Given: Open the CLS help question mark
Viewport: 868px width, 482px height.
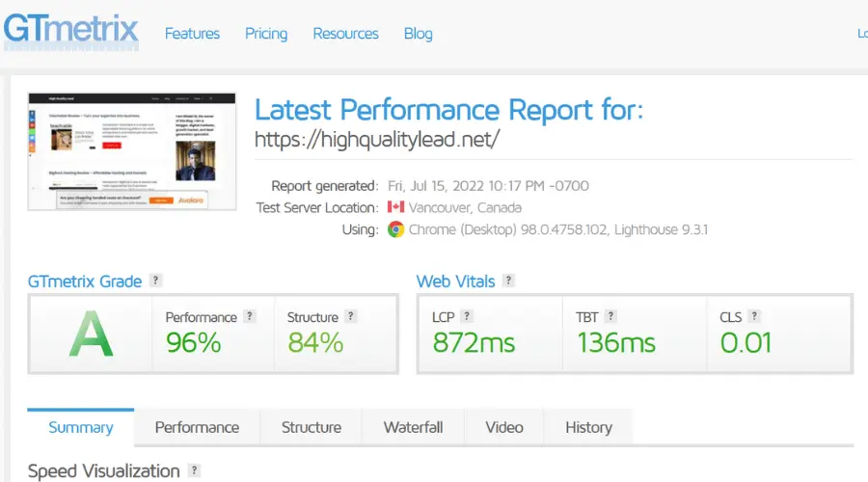Looking at the screenshot, I should point(754,316).
